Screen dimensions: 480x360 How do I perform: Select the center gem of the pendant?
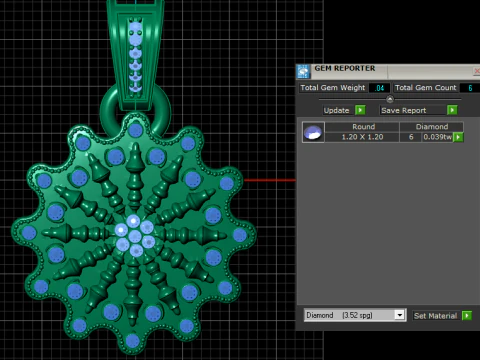pos(135,236)
